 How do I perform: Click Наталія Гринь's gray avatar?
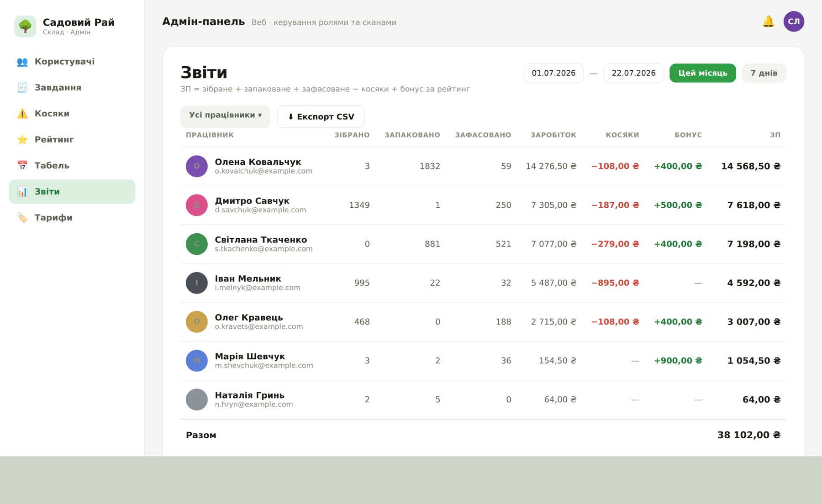[x=197, y=399]
